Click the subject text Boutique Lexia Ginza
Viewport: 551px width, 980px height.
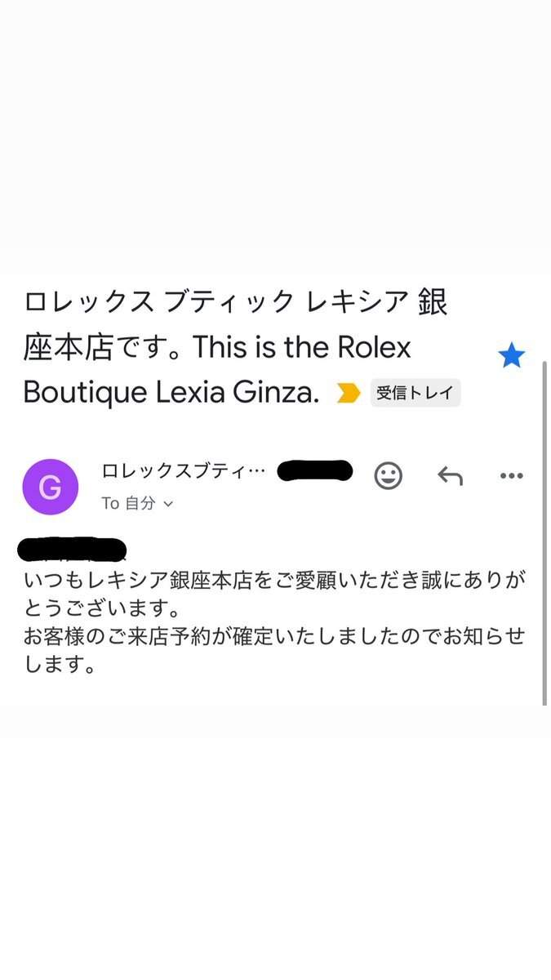(x=171, y=393)
